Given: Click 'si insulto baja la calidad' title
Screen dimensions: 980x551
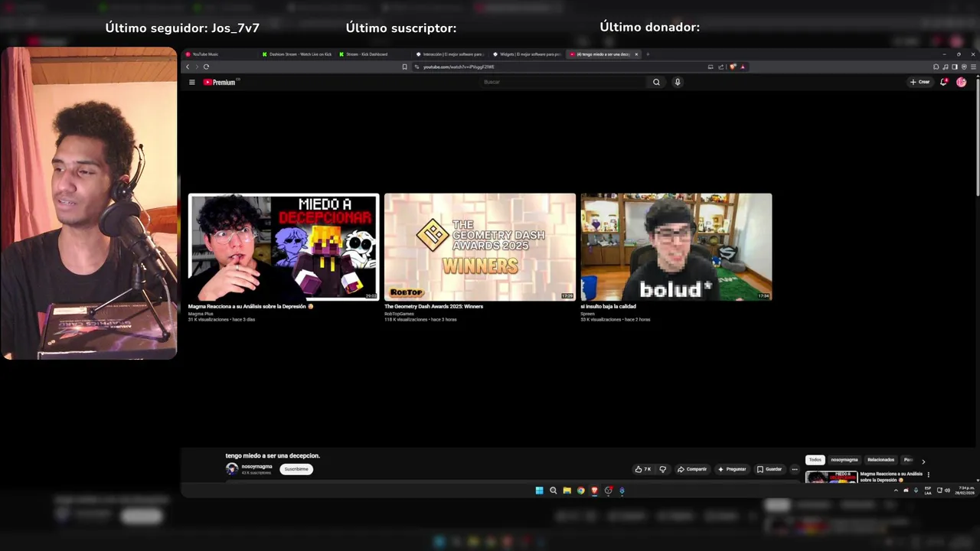Looking at the screenshot, I should tap(608, 306).
